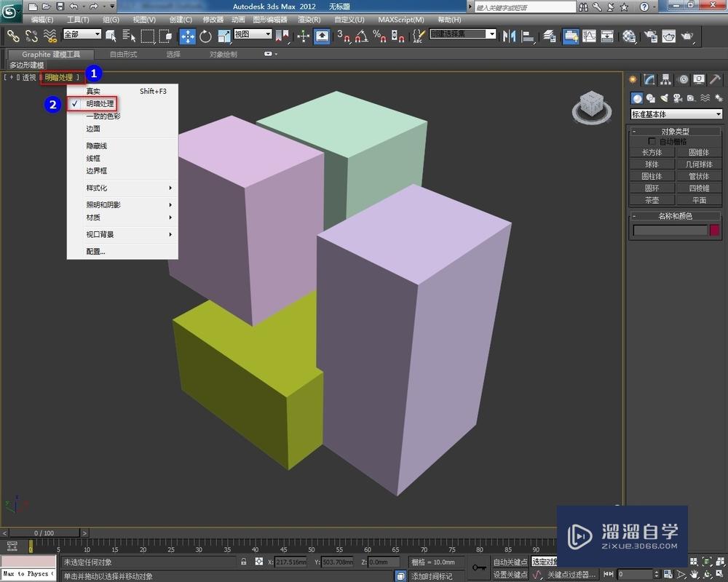728x582 pixels.
Task: Open the Utilities hammer panel icon
Action: 715,80
